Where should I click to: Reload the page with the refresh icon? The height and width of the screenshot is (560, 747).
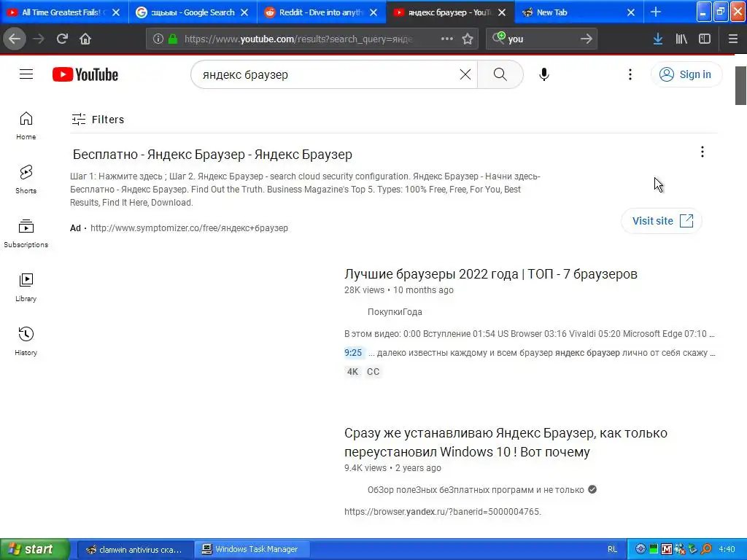(x=62, y=39)
